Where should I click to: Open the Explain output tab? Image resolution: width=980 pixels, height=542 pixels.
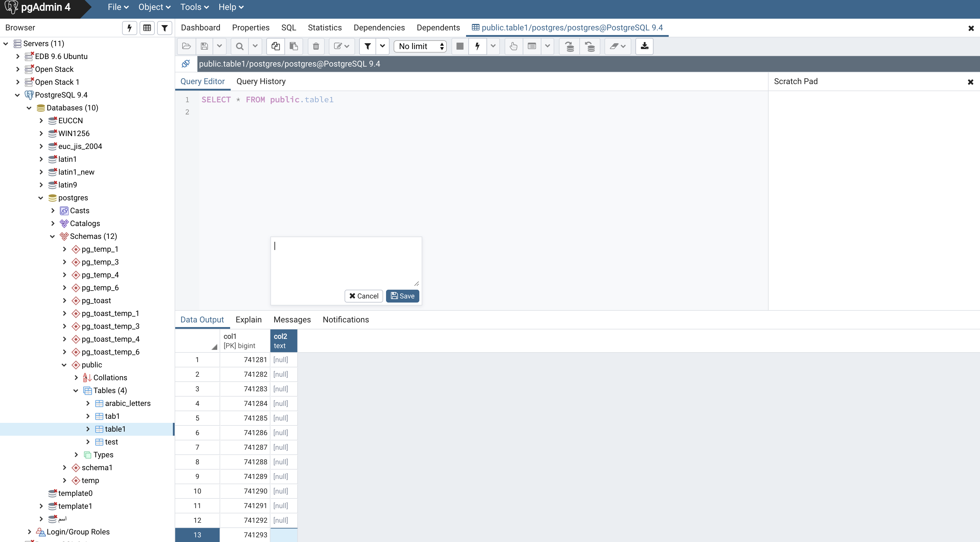point(249,320)
